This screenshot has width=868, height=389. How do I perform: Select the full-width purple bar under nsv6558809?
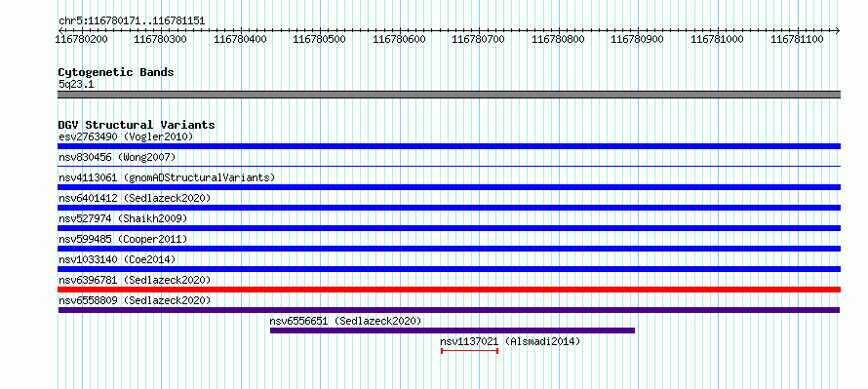click(x=449, y=310)
